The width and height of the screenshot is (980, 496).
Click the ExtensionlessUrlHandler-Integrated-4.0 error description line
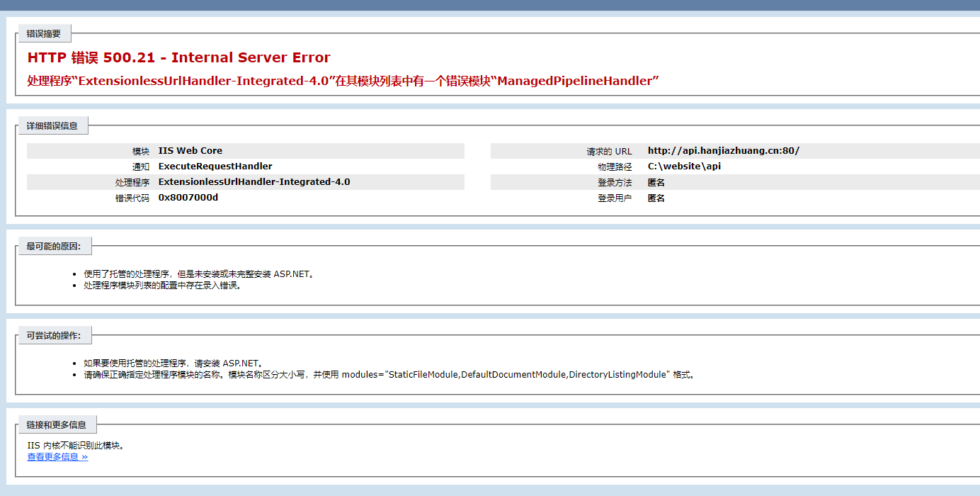click(x=343, y=81)
